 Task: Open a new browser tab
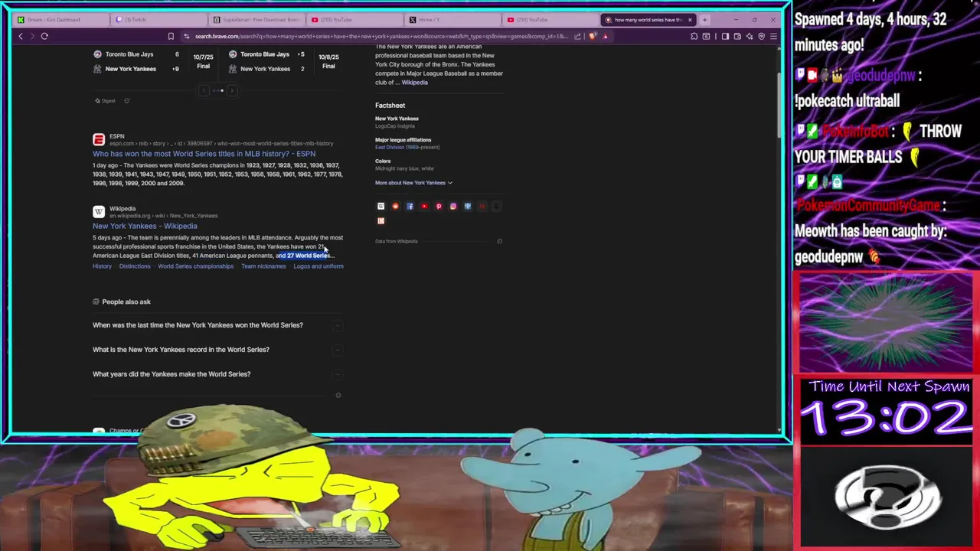(704, 20)
